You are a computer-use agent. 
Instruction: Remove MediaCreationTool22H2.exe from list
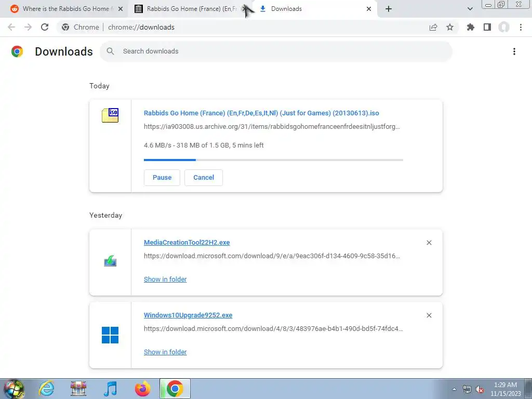click(x=429, y=243)
